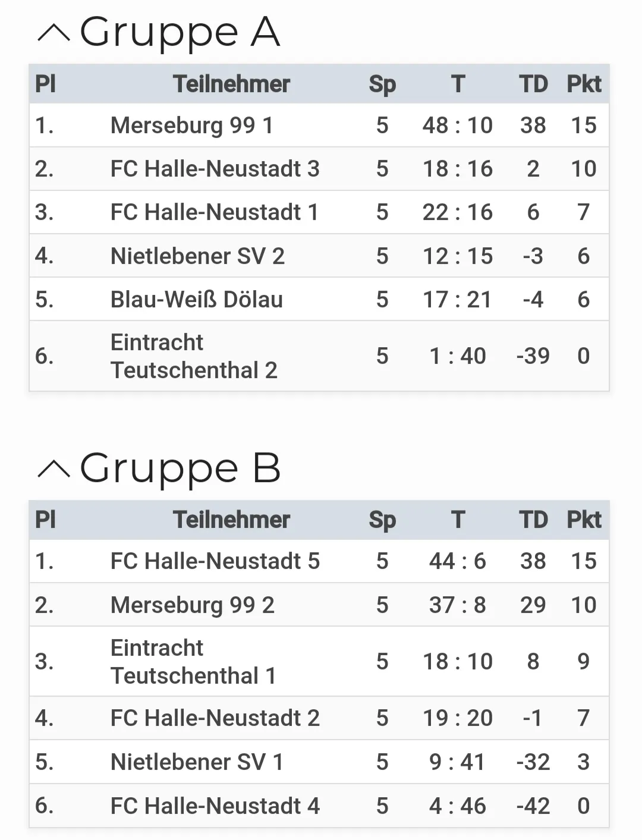The width and height of the screenshot is (642, 840).
Task: Open Nietlebener SV 2 team
Action: point(319,256)
